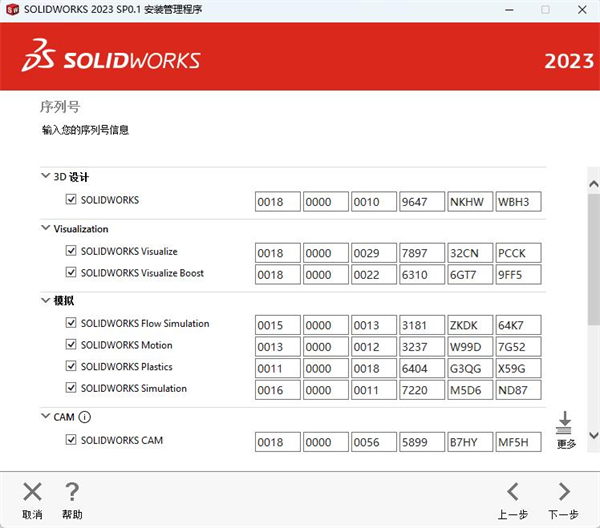This screenshot has width=600, height=528.
Task: Click last serial field NKHW row WBH3
Action: [x=519, y=202]
